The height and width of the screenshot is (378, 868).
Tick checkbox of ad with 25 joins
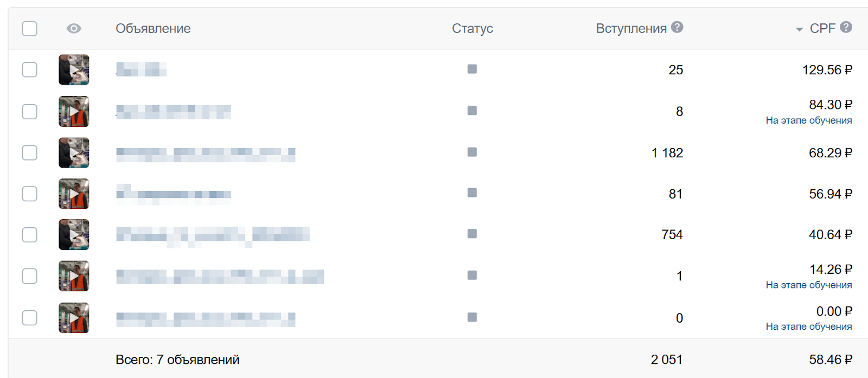coord(29,69)
